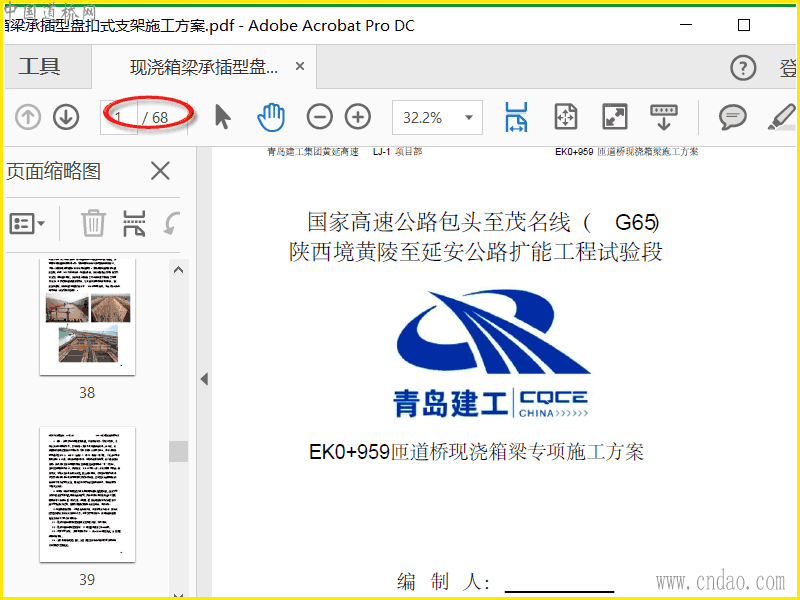
Task: Select the 现浇箱梁承插型盘 document tab
Action: (204, 67)
